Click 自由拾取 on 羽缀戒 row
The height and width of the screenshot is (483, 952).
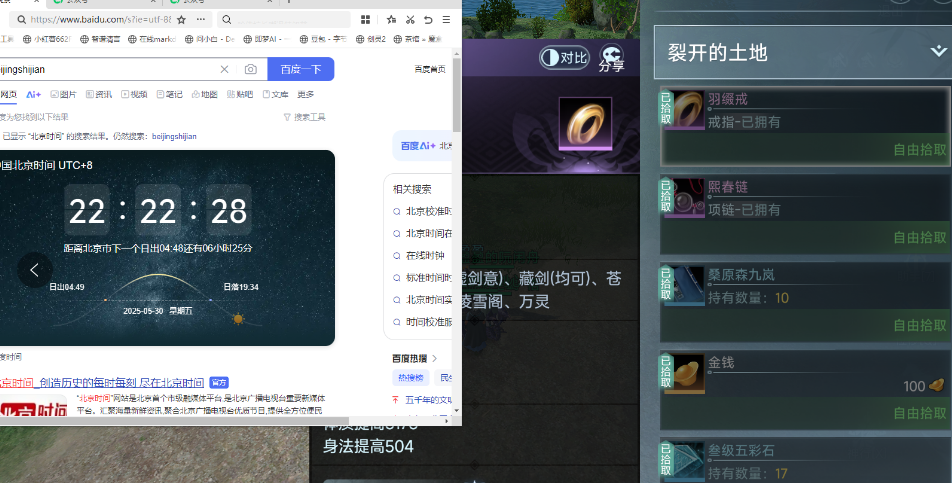pos(919,150)
